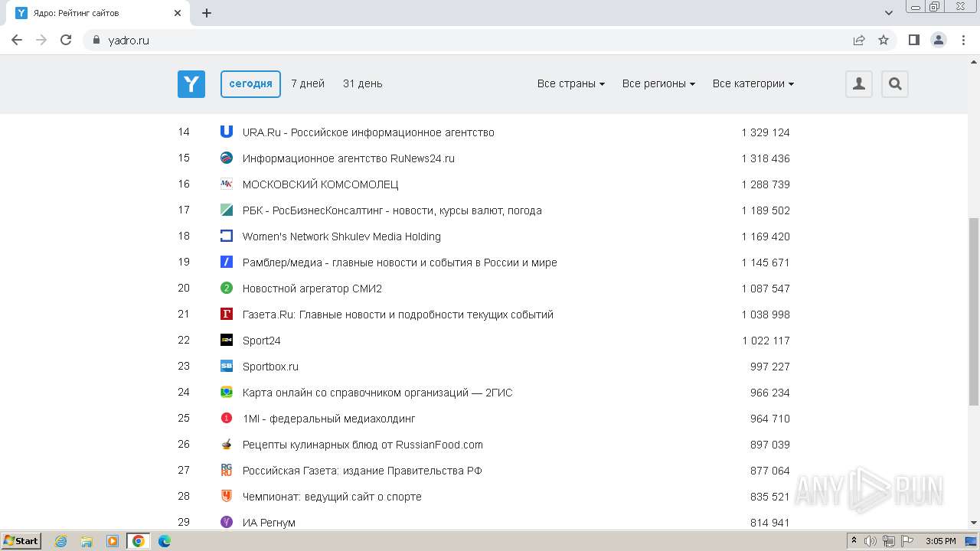The height and width of the screenshot is (551, 980).
Task: Open Internet Explorer in the taskbar
Action: [x=61, y=541]
